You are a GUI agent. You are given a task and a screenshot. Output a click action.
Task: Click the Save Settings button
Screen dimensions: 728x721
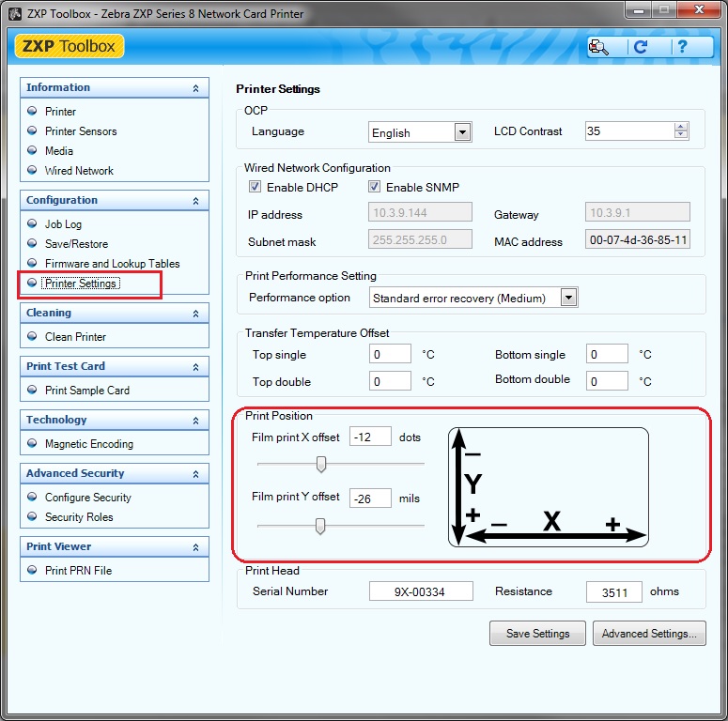537,634
